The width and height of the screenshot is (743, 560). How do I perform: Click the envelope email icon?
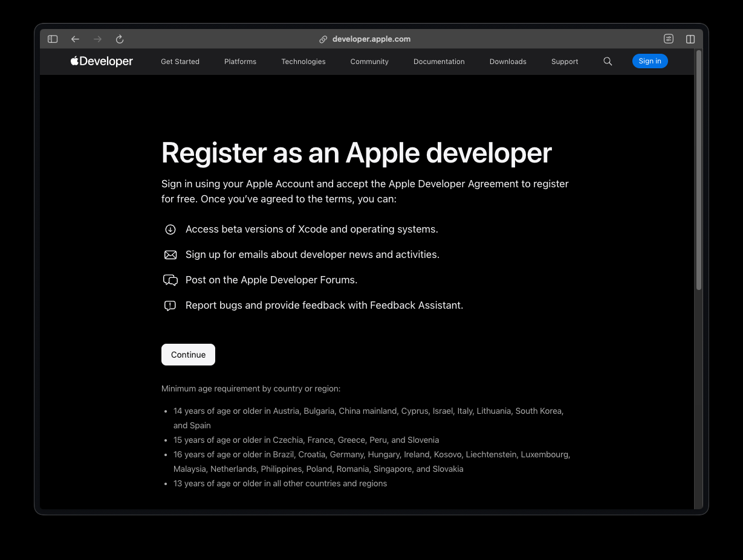[x=170, y=255]
